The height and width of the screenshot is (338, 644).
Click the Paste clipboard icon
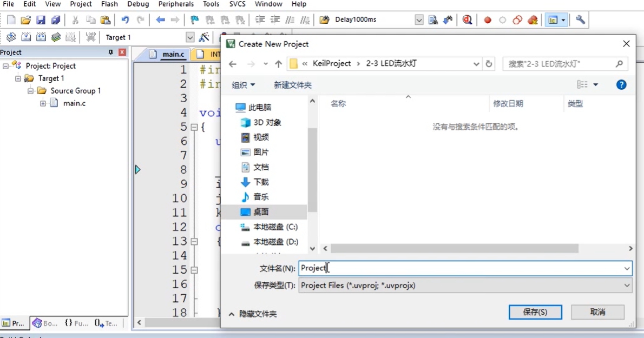105,19
